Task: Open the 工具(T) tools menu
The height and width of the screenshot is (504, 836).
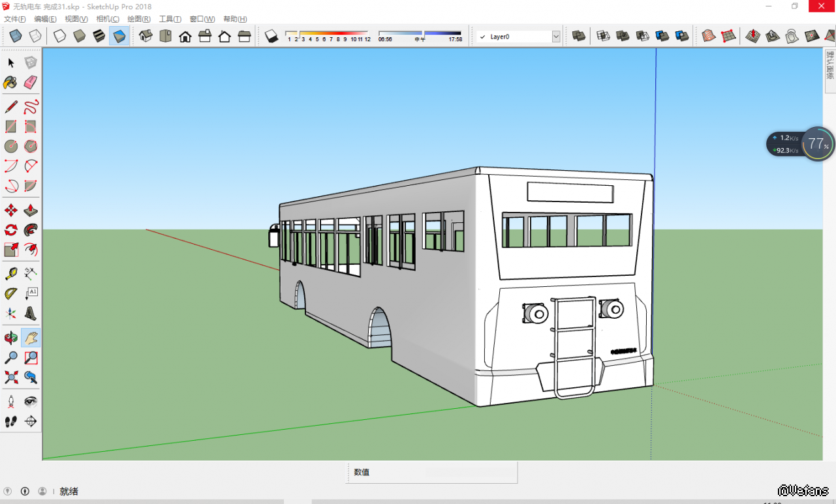Action: [170, 19]
